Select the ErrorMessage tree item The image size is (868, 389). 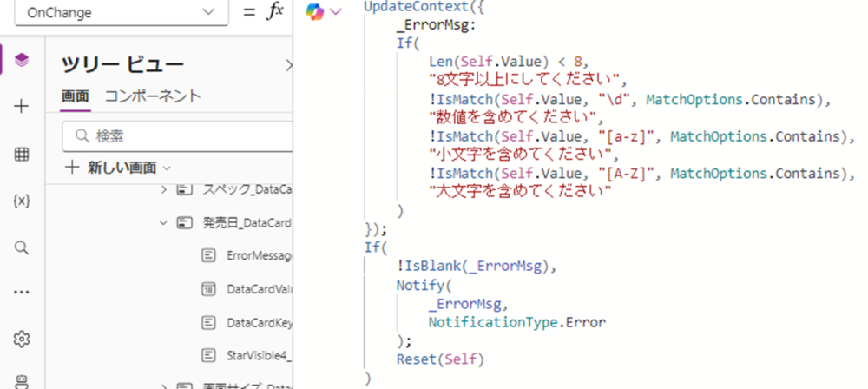click(259, 255)
